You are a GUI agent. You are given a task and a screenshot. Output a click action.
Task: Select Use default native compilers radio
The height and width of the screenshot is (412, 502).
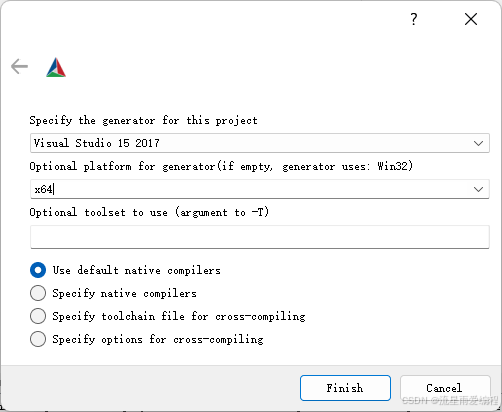[x=38, y=270]
